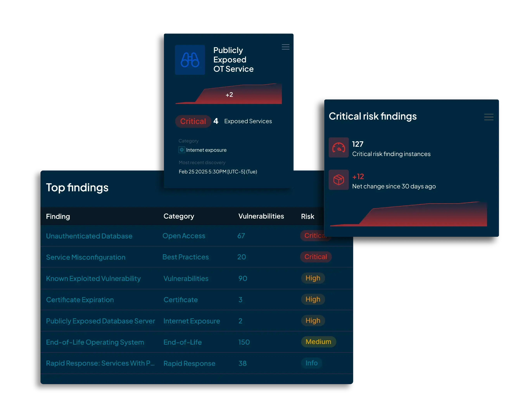The height and width of the screenshot is (420, 524).
Task: Sort table by Vulnerabilities column header
Action: coord(261,216)
